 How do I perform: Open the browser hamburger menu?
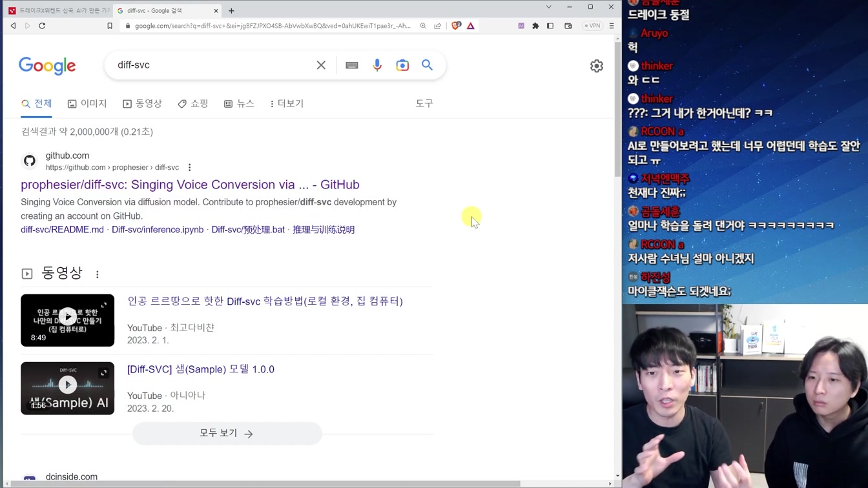click(x=612, y=26)
